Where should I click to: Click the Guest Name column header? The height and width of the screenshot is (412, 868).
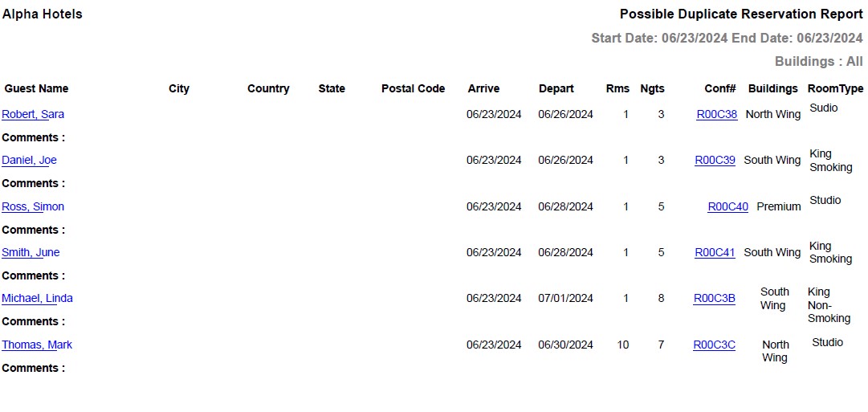[x=36, y=88]
